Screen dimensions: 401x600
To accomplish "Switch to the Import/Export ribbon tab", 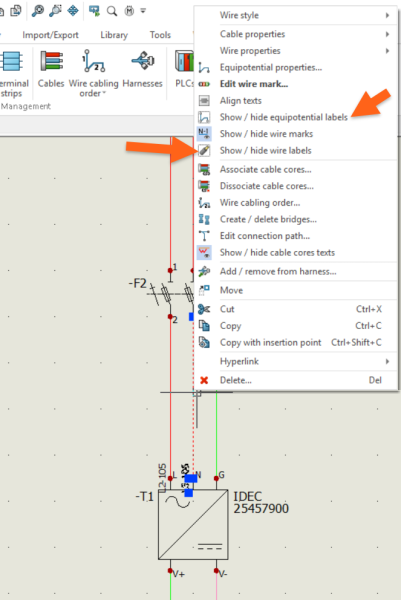I will (51, 35).
